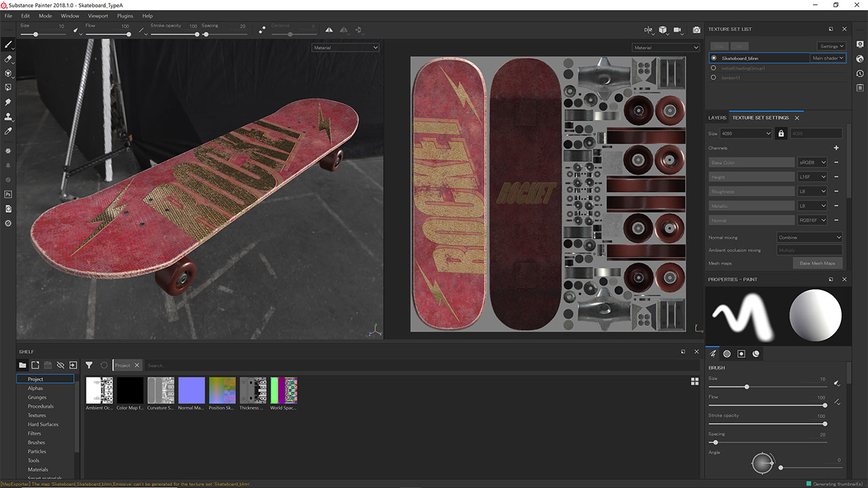
Task: Toggle lazy mouse icon beside Distance
Action: pyautogui.click(x=262, y=30)
